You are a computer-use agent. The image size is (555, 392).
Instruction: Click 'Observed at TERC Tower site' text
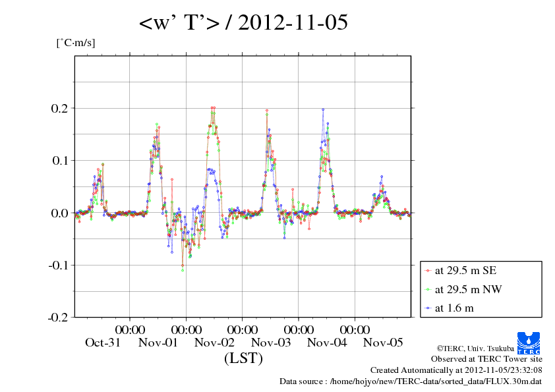(x=486, y=359)
